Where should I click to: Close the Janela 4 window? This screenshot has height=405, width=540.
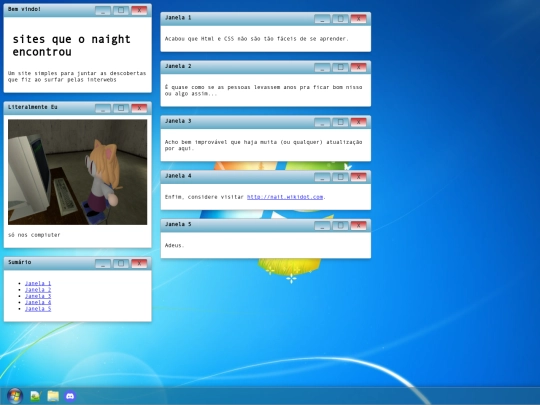[359, 177]
